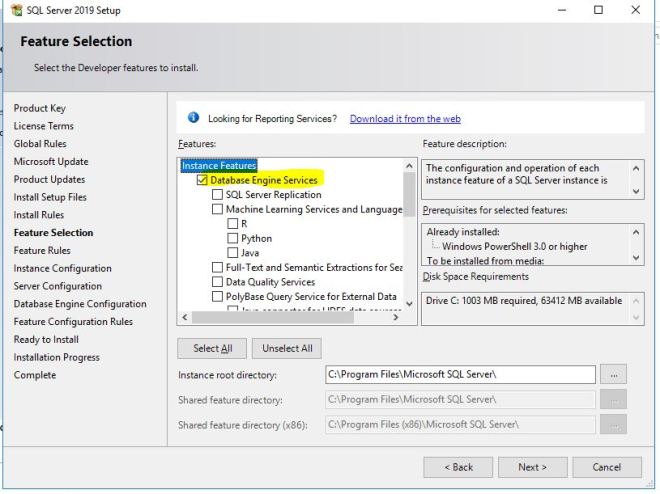
Task: Select the Instance Features tree node
Action: pos(219,166)
